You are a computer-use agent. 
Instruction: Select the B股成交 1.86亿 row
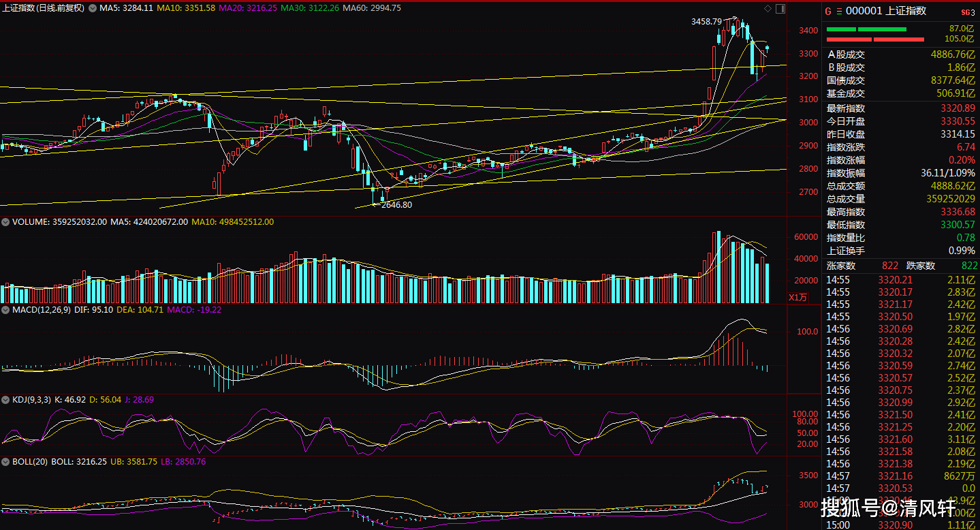[x=900, y=67]
